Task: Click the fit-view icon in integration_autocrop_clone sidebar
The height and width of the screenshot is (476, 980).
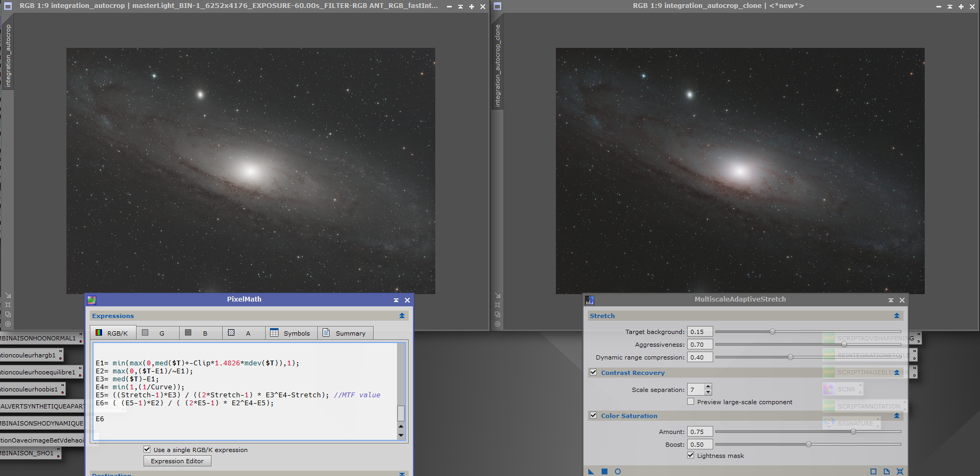Action: [x=497, y=305]
